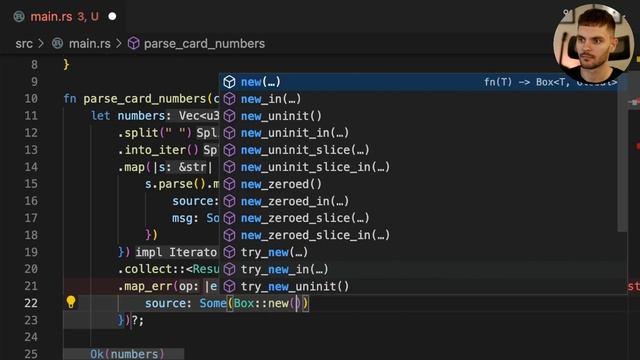Click the method icon beside try_new_in(…)
This screenshot has width=640, height=360.
point(229,269)
